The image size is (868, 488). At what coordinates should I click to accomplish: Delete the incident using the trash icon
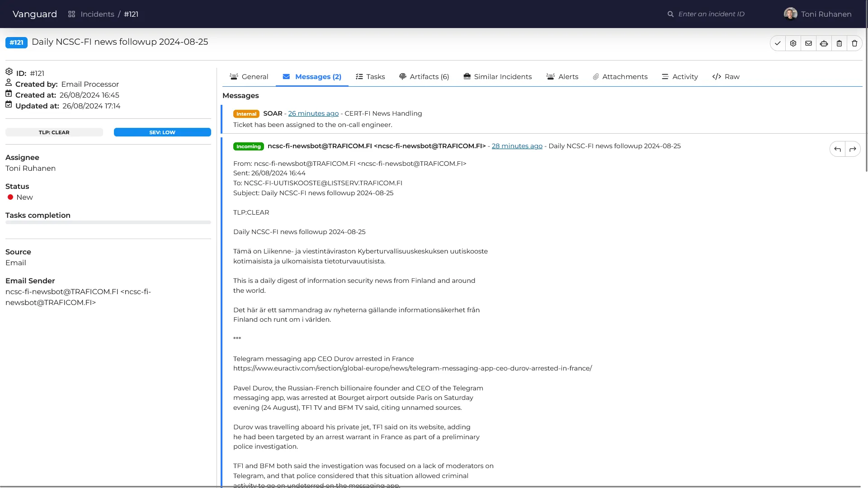point(854,43)
